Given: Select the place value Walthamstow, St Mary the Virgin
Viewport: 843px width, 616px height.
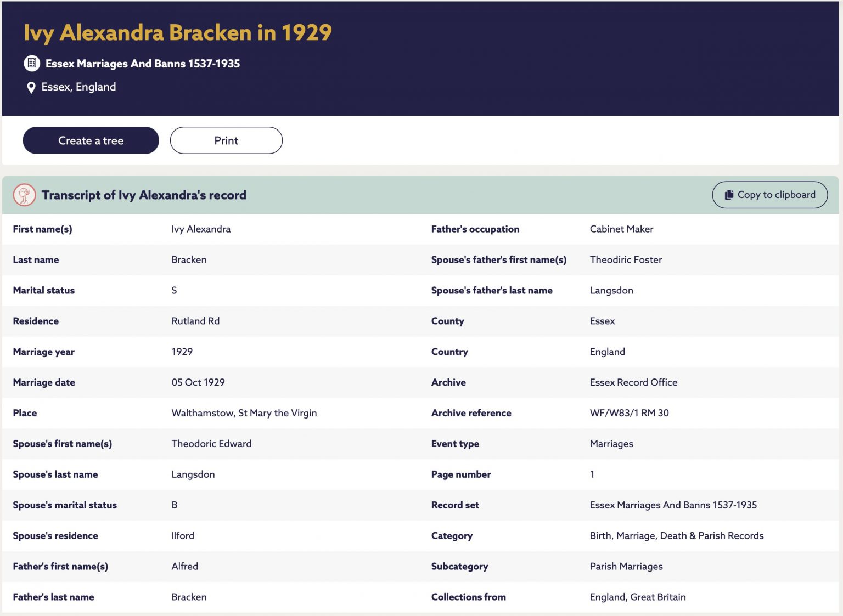Looking at the screenshot, I should [244, 413].
